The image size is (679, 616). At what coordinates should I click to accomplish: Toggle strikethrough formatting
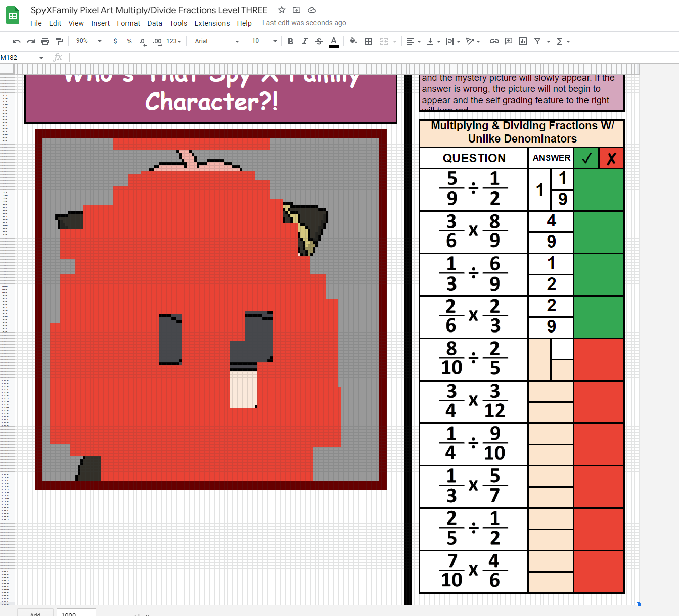(319, 41)
